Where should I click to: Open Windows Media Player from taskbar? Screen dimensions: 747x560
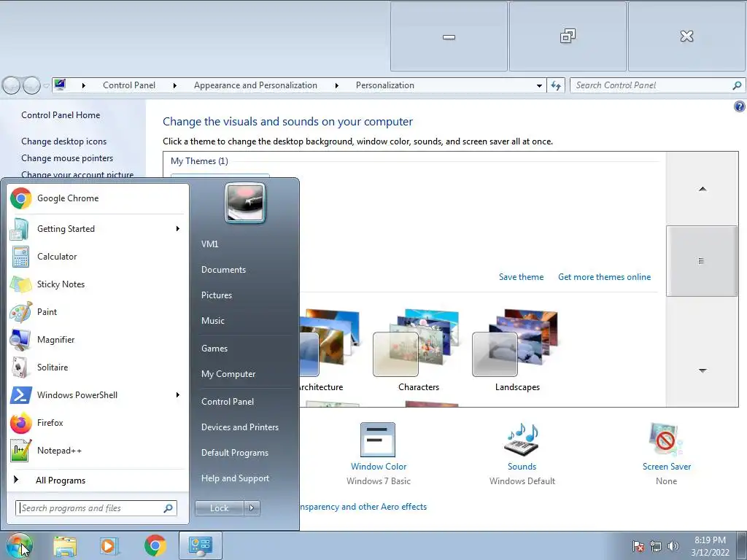point(109,546)
